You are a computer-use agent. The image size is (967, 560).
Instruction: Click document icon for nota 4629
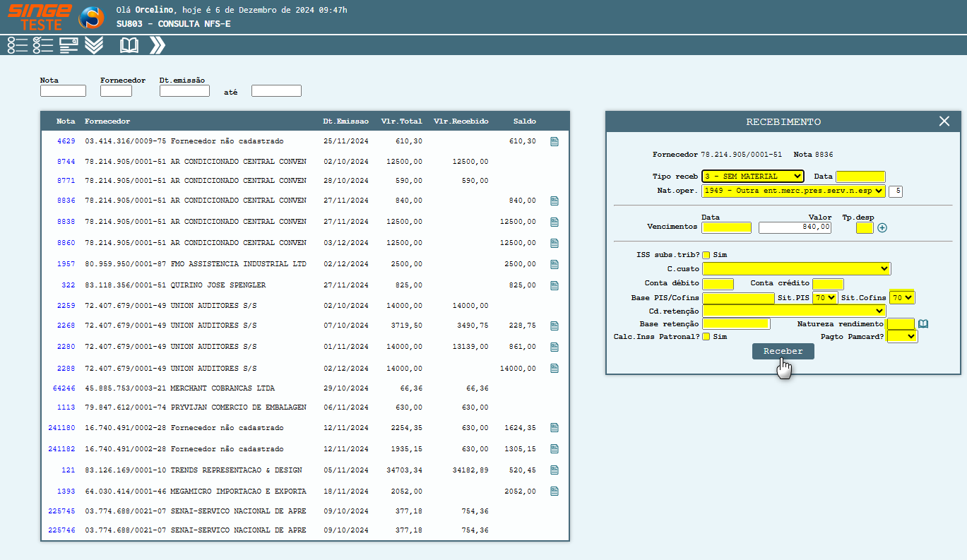(554, 141)
